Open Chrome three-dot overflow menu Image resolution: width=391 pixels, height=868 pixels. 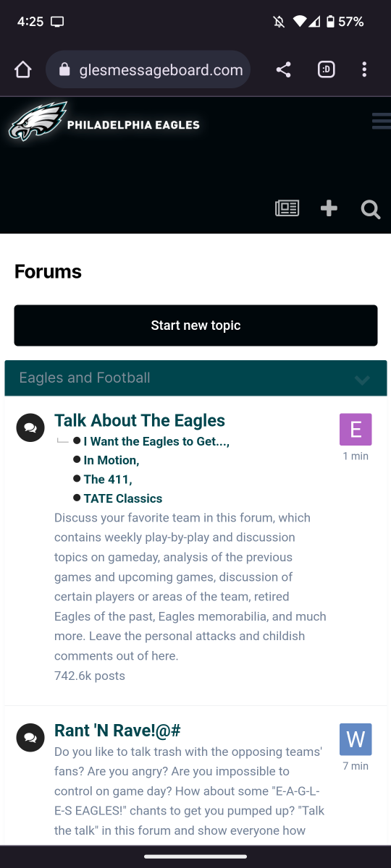pos(364,70)
